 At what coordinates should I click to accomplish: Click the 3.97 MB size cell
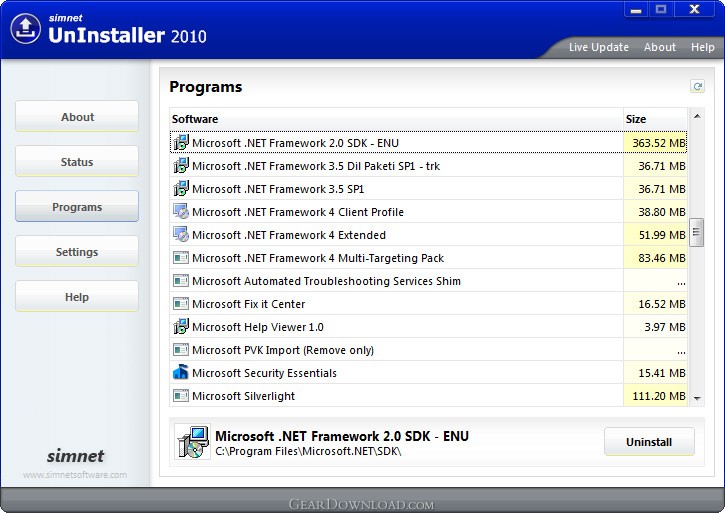(655, 327)
